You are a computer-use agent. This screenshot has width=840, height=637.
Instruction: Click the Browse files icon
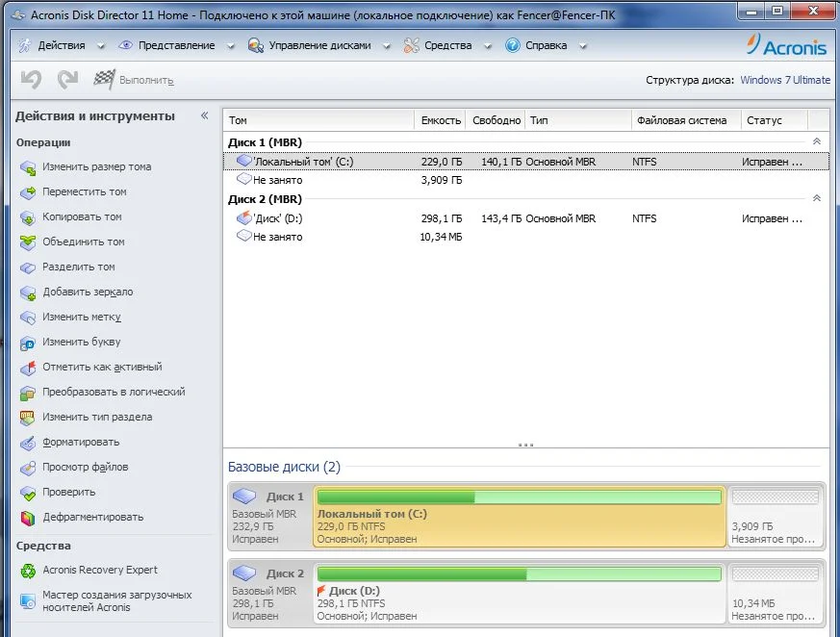[x=28, y=468]
